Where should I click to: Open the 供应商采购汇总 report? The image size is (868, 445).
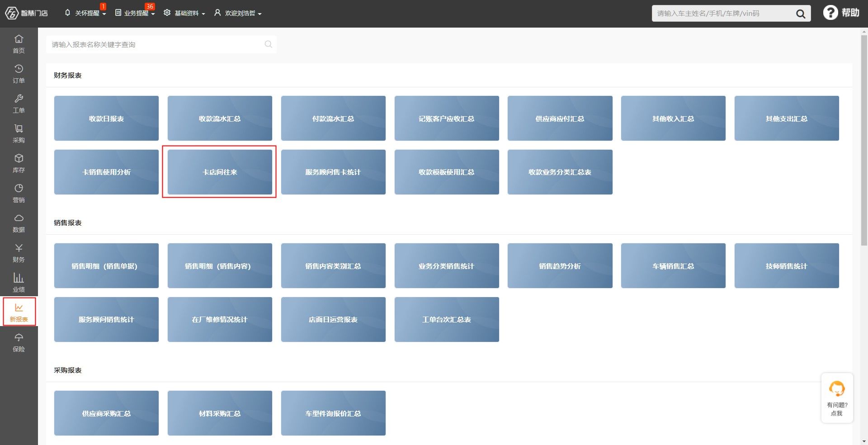106,413
